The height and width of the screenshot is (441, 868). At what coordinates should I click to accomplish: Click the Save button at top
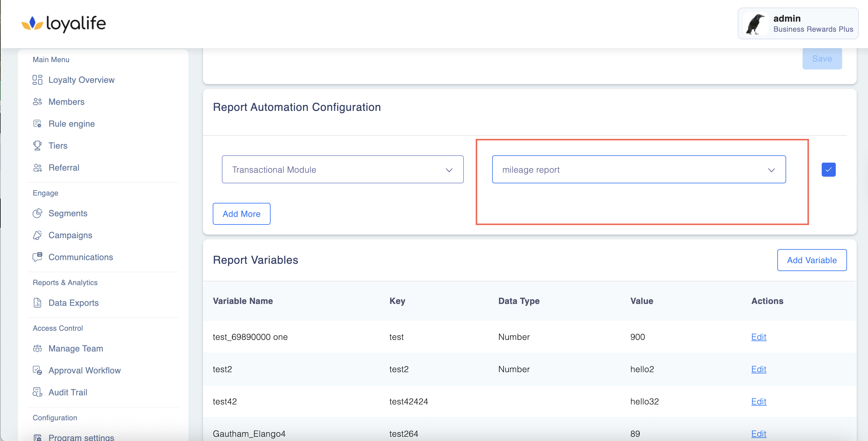tap(822, 59)
